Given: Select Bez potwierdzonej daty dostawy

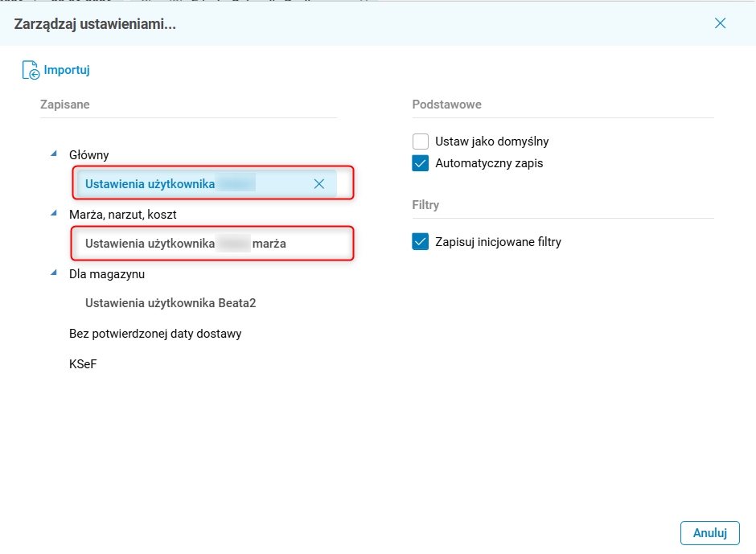Looking at the screenshot, I should point(155,334).
